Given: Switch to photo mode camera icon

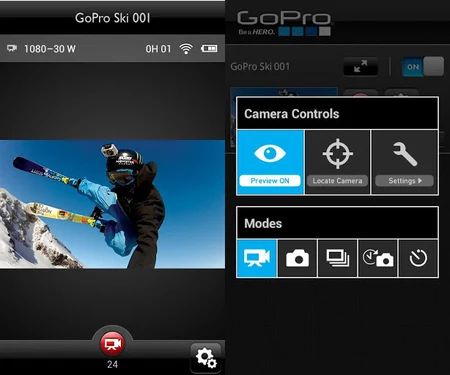Looking at the screenshot, I should click(x=297, y=258).
